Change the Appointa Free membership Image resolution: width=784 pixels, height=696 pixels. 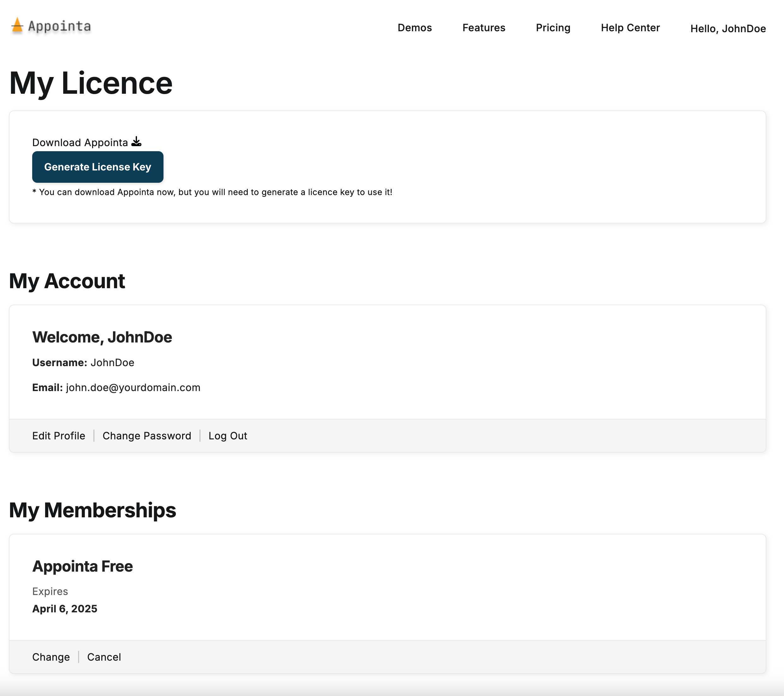pos(51,657)
